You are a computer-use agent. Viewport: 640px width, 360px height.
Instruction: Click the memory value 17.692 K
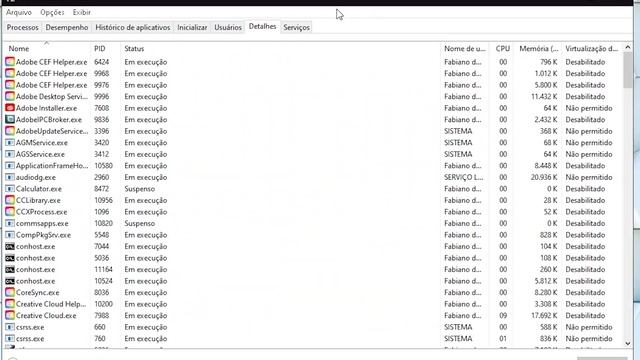[544, 316]
